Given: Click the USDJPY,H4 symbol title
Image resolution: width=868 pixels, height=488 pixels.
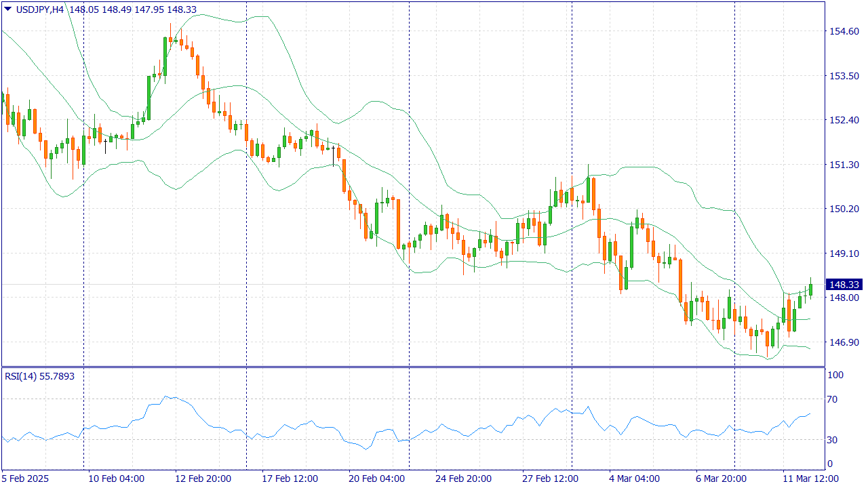Looking at the screenshot, I should 41,8.
